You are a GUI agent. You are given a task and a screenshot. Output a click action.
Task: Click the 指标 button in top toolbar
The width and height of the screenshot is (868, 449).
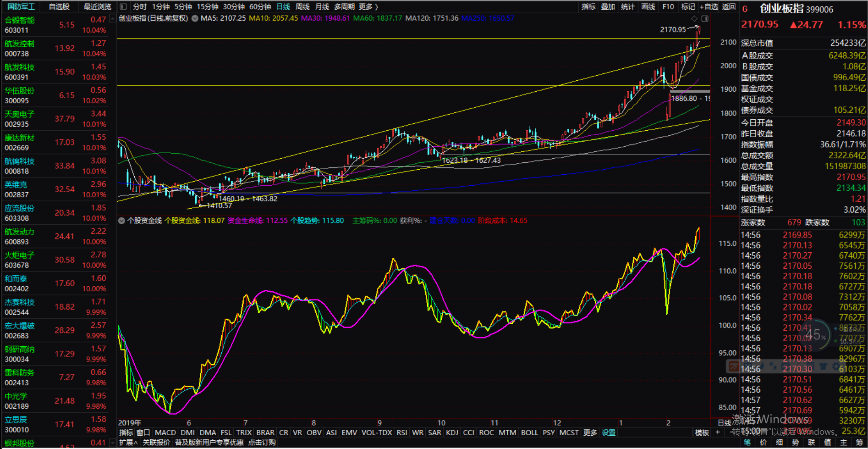tap(588, 6)
